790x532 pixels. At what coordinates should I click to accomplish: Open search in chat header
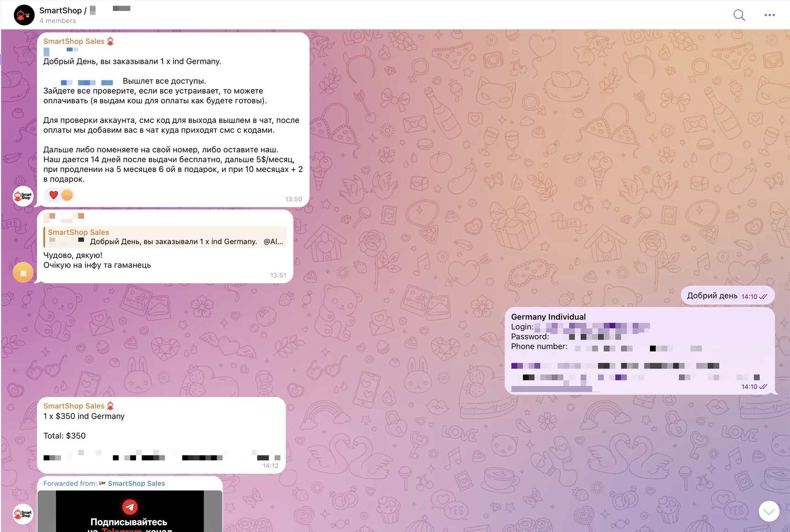pyautogui.click(x=739, y=15)
